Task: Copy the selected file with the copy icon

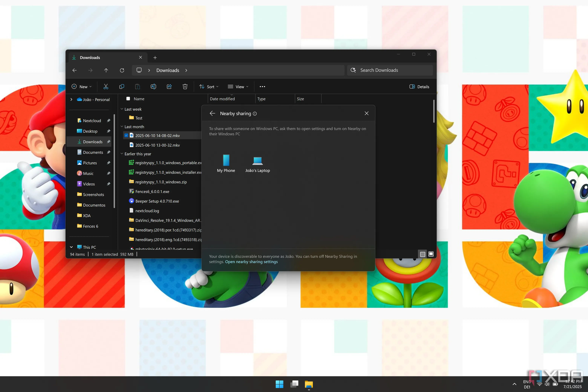Action: pos(122,87)
